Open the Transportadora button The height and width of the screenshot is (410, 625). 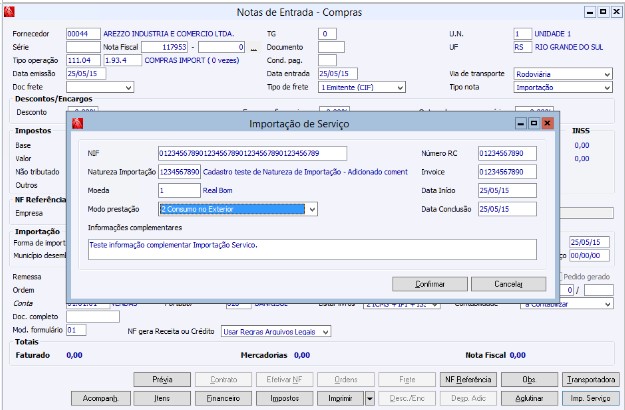(x=591, y=379)
